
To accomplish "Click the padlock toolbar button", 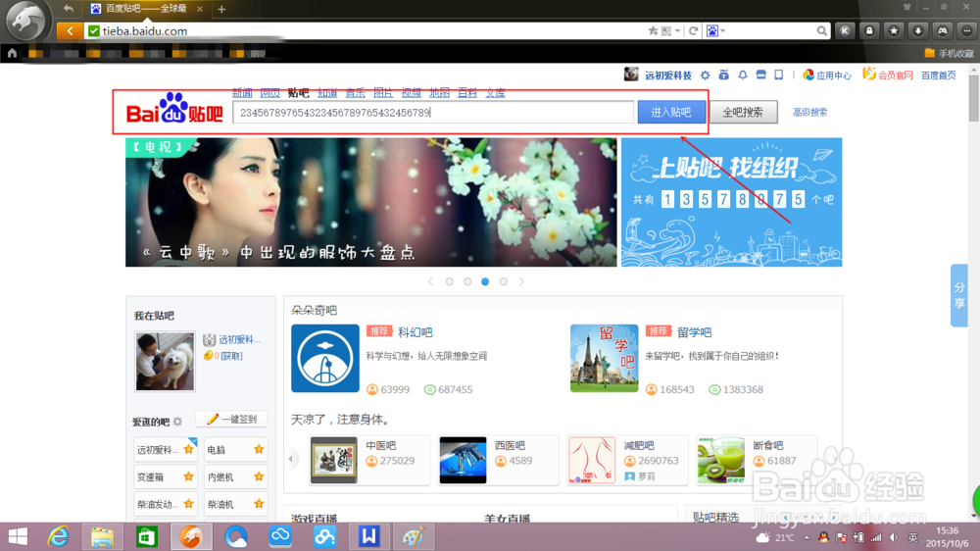I will pos(869,30).
